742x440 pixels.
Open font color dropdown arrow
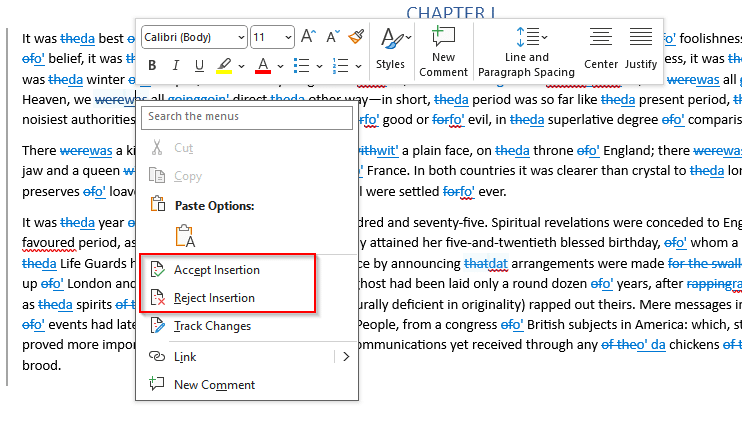point(280,66)
